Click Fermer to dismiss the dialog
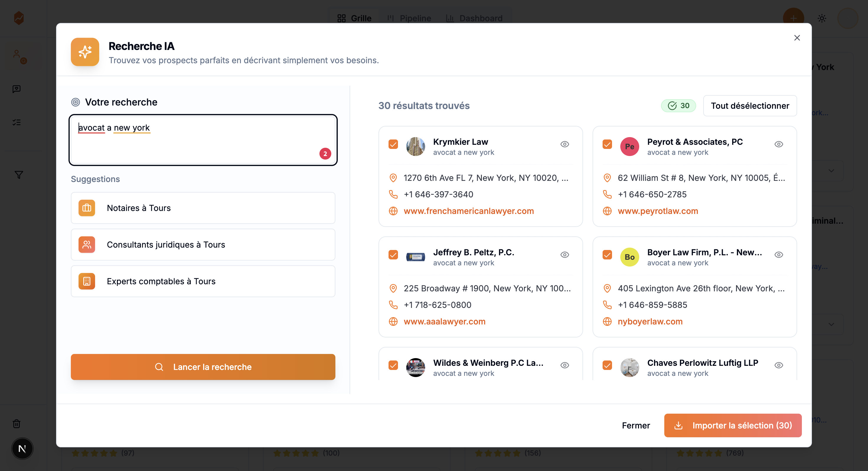Image resolution: width=868 pixels, height=471 pixels. click(635, 425)
